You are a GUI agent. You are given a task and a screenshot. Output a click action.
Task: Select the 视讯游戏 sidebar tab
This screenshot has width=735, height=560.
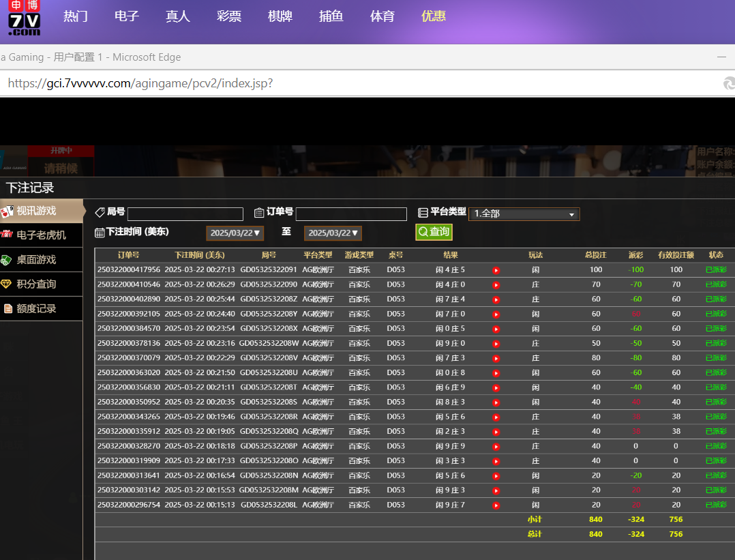(x=41, y=211)
